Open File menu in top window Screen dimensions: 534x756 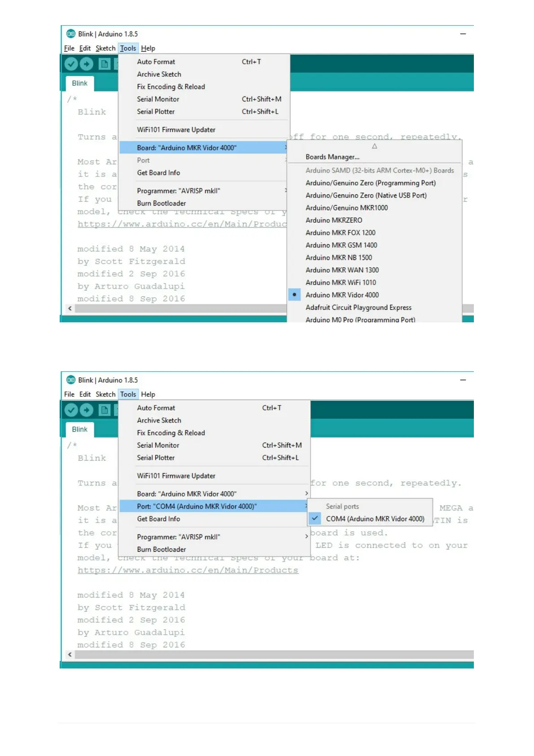(69, 48)
